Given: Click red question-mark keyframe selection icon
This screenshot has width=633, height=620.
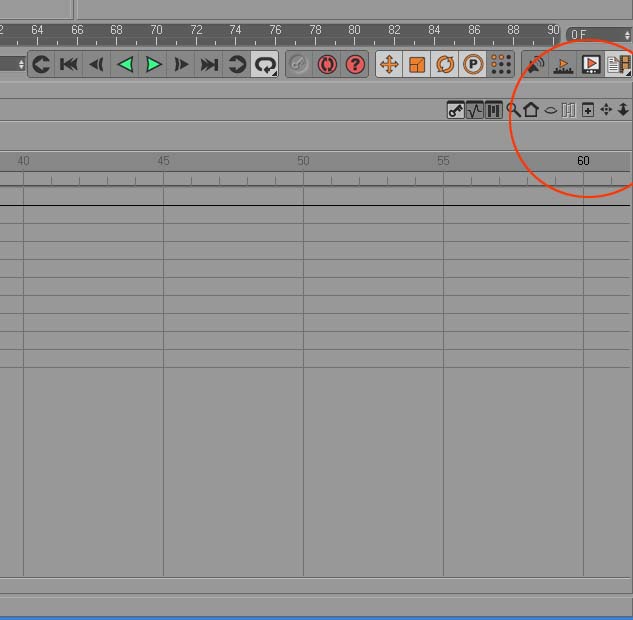Looking at the screenshot, I should (x=355, y=64).
